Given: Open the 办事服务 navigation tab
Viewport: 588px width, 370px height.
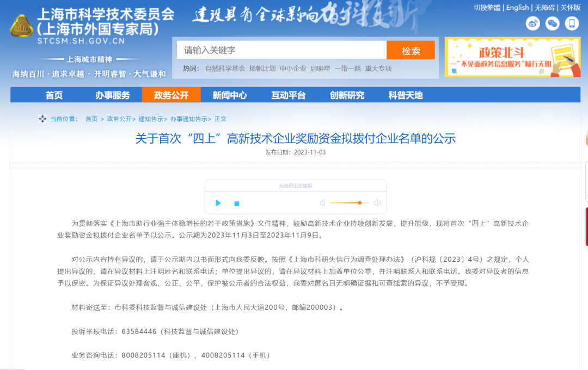Looking at the screenshot, I should [113, 95].
